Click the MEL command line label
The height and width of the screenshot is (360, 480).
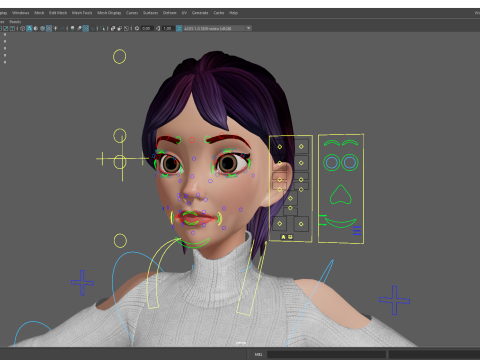point(259,354)
